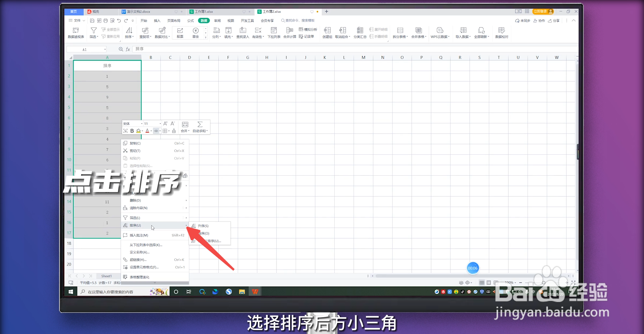Select the 创建组 grouping icon

tap(327, 33)
